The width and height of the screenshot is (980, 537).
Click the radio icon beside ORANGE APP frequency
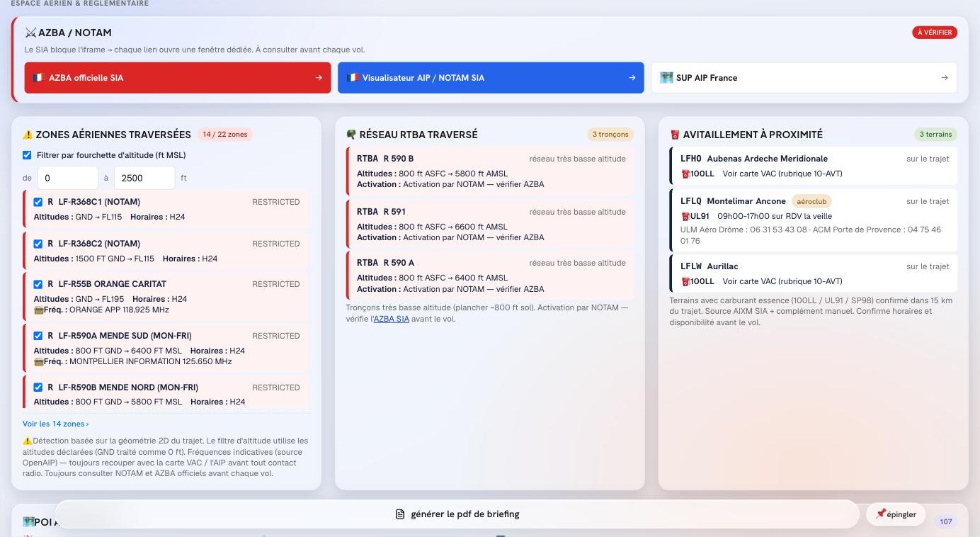pyautogui.click(x=38, y=310)
